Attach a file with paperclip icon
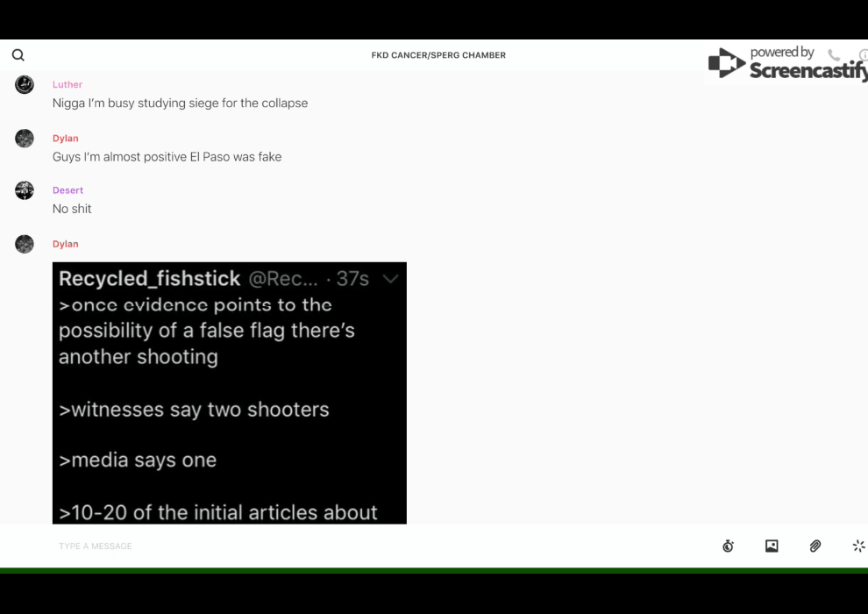This screenshot has height=614, width=868. (x=815, y=546)
